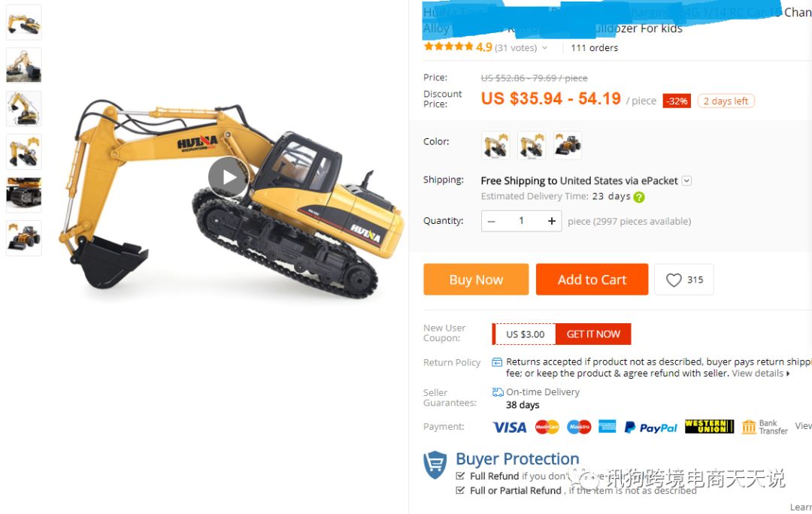Select the third bulldozer color option
The height and width of the screenshot is (514, 812).
(568, 145)
